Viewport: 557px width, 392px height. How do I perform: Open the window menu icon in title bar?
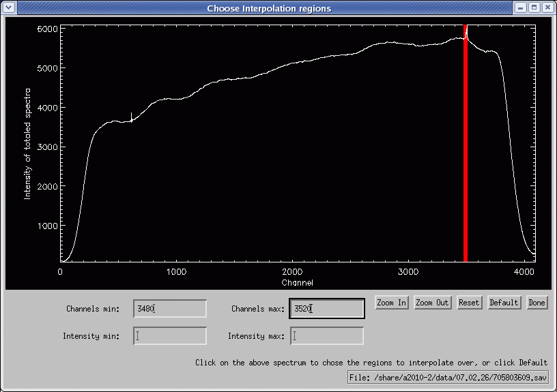pos(8,7)
